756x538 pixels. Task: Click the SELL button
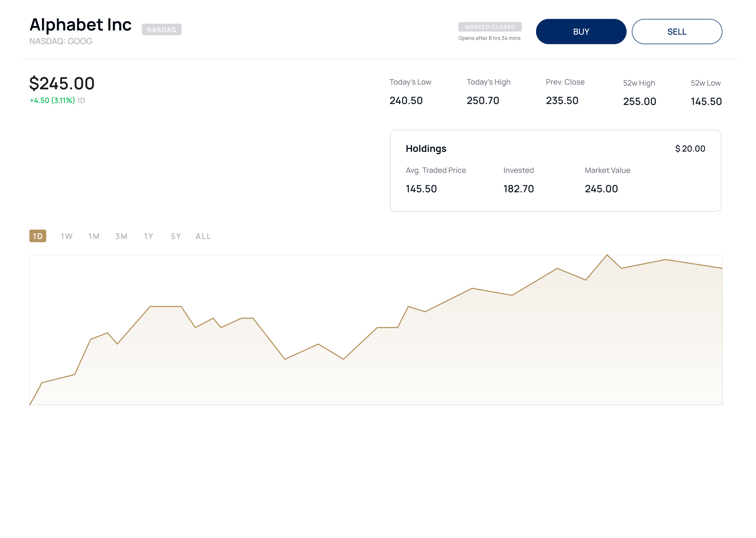point(676,32)
